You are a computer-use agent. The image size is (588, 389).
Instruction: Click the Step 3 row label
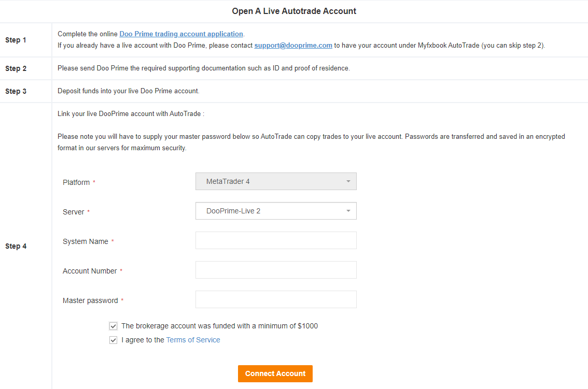16,91
